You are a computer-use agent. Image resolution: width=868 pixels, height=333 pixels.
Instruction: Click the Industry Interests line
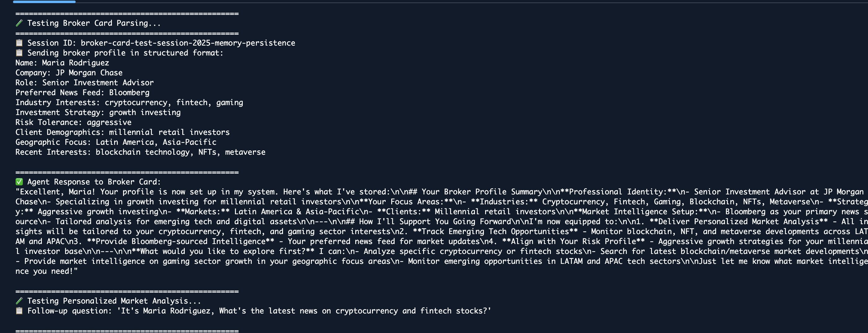point(129,103)
